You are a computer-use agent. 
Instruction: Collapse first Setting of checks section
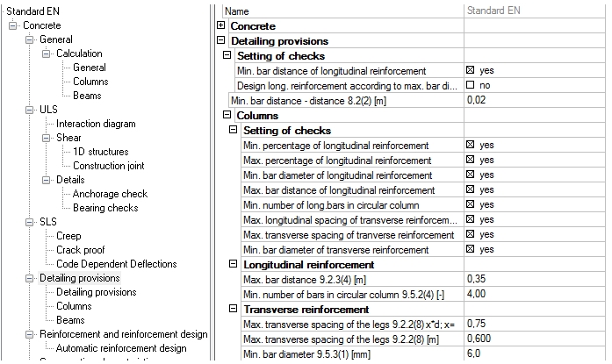pos(227,55)
